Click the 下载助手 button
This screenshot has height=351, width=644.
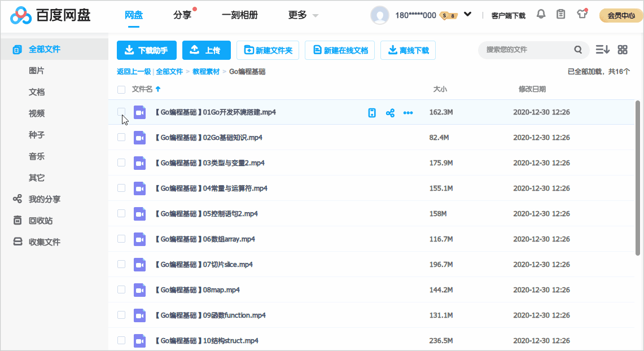[x=147, y=50]
